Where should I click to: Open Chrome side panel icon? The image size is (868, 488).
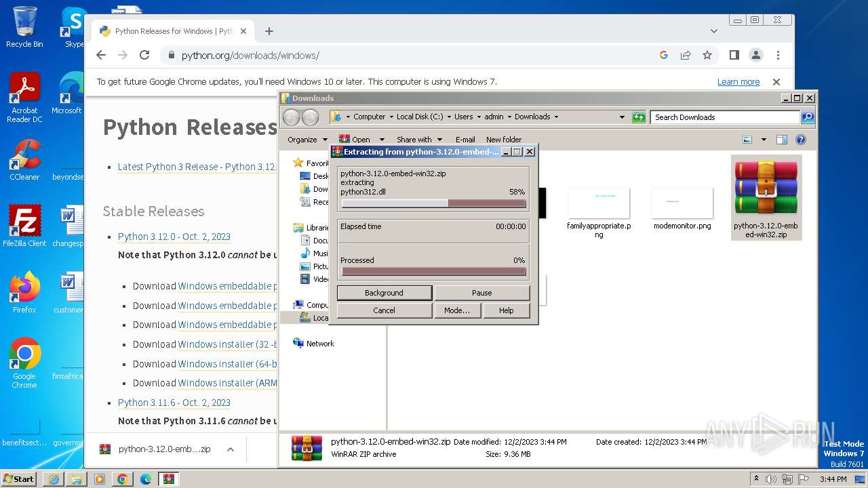(734, 55)
